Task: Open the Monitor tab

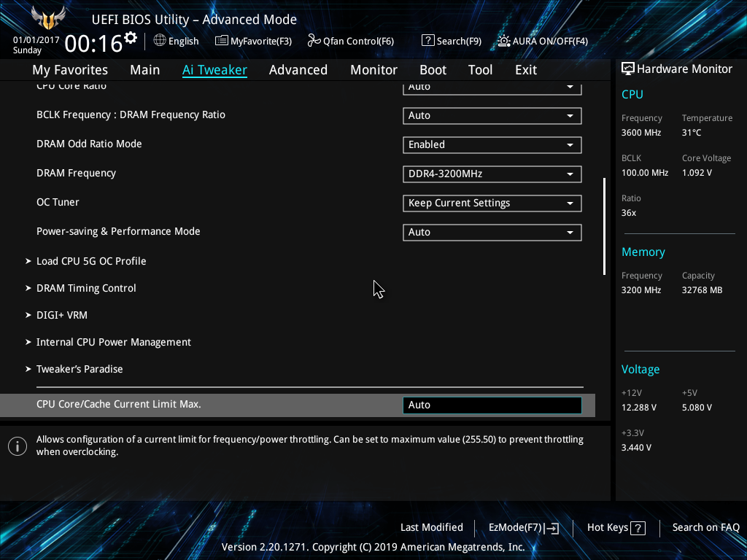Action: pyautogui.click(x=373, y=70)
